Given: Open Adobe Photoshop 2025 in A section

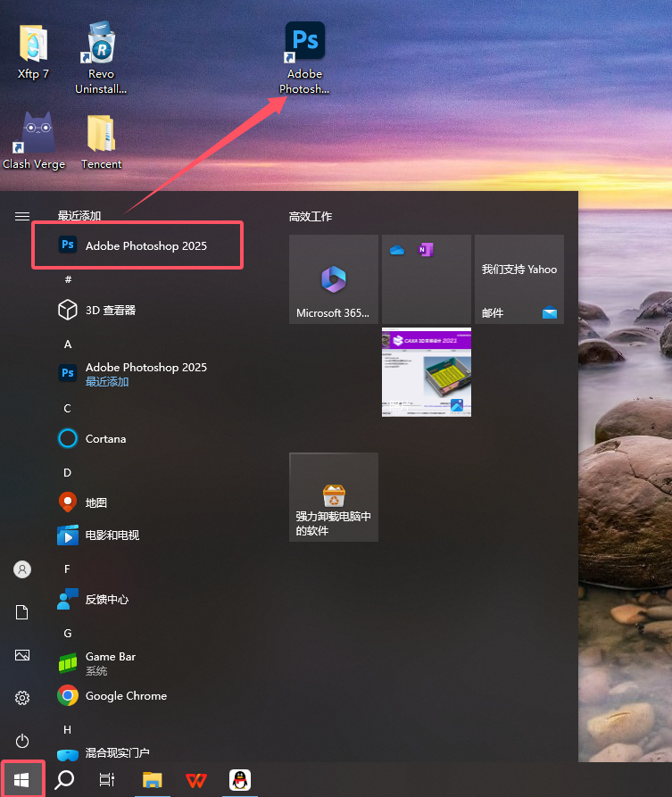Looking at the screenshot, I should point(132,374).
